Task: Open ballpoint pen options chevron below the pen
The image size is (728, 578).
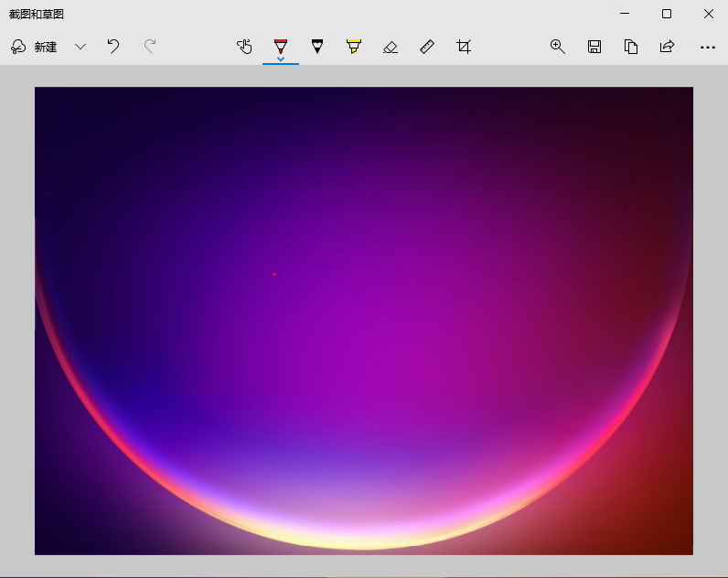Action: click(281, 59)
